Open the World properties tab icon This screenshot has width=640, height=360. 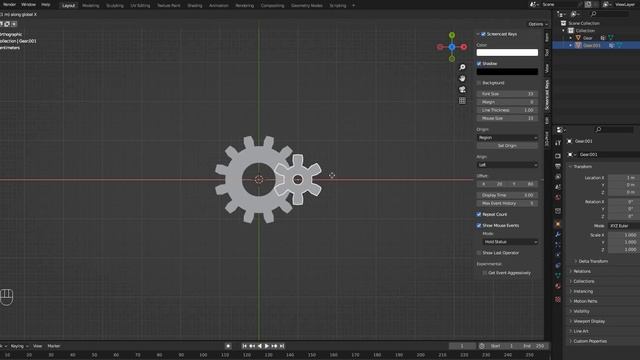pyautogui.click(x=558, y=197)
